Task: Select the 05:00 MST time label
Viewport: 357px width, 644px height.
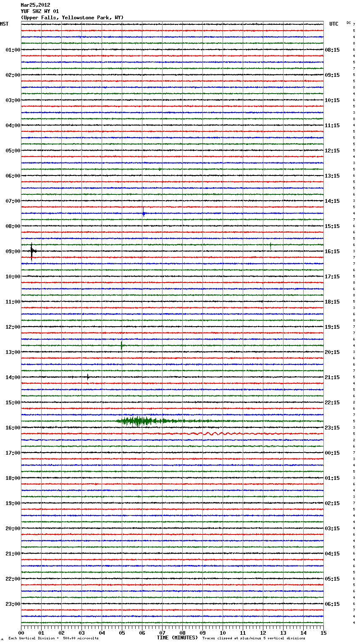Action: tap(13, 151)
